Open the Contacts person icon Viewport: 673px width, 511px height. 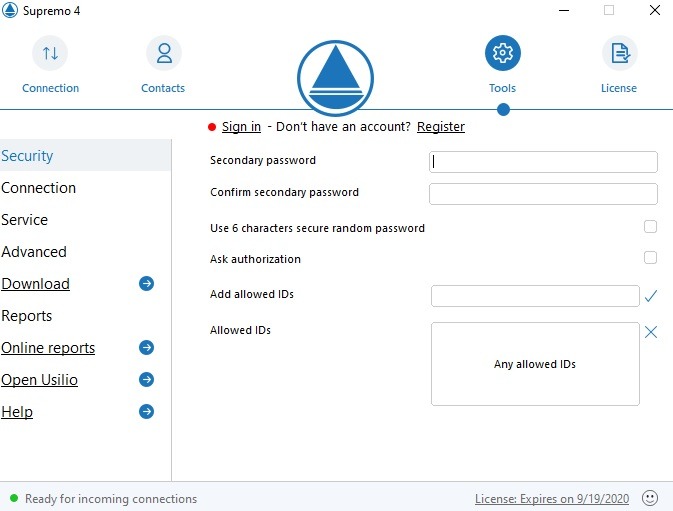click(x=164, y=53)
